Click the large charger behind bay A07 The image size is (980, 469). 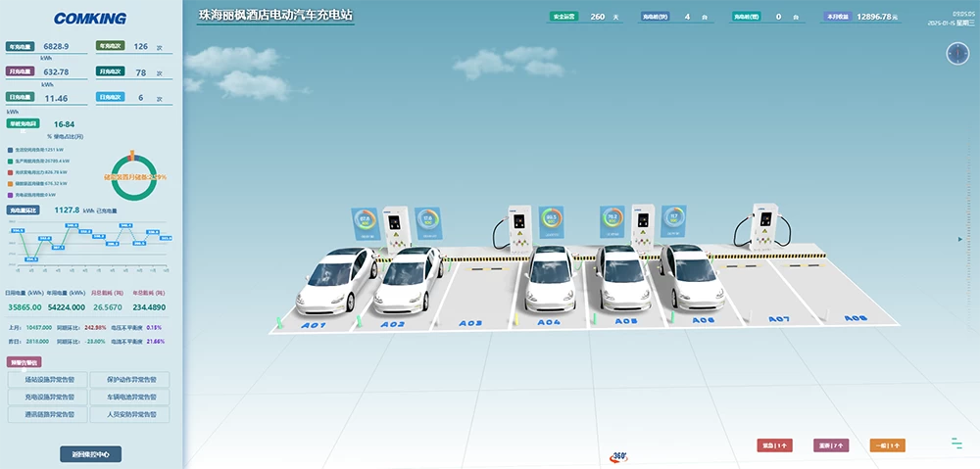tap(763, 227)
